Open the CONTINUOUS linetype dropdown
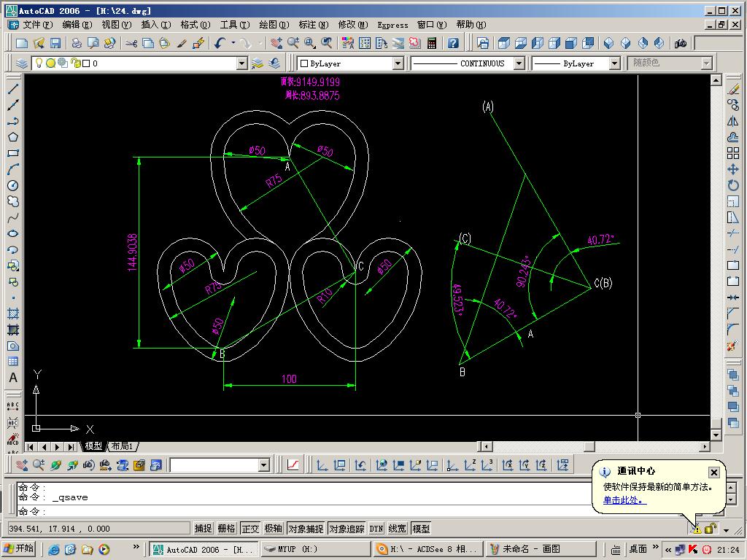The height and width of the screenshot is (560, 747). click(x=519, y=63)
